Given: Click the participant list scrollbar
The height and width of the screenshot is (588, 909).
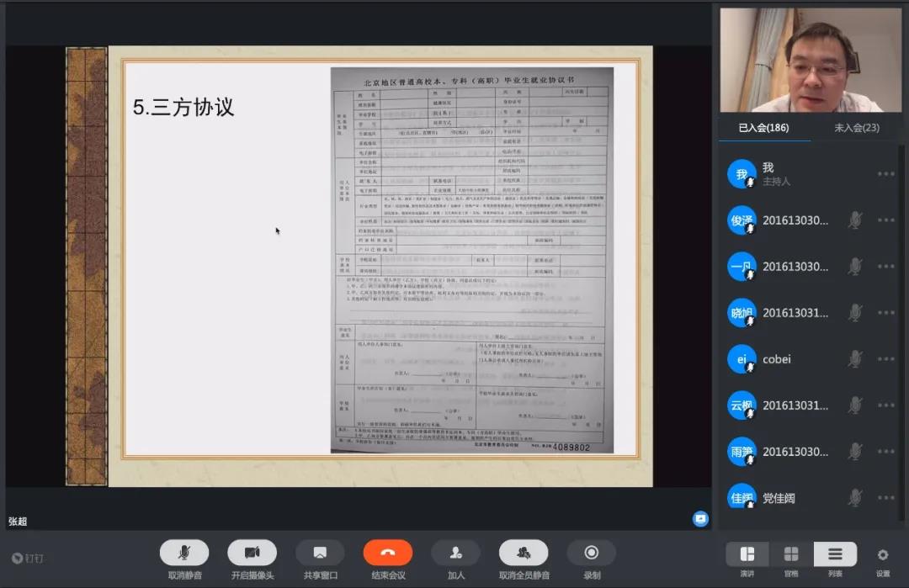Looking at the screenshot, I should pos(902,333).
